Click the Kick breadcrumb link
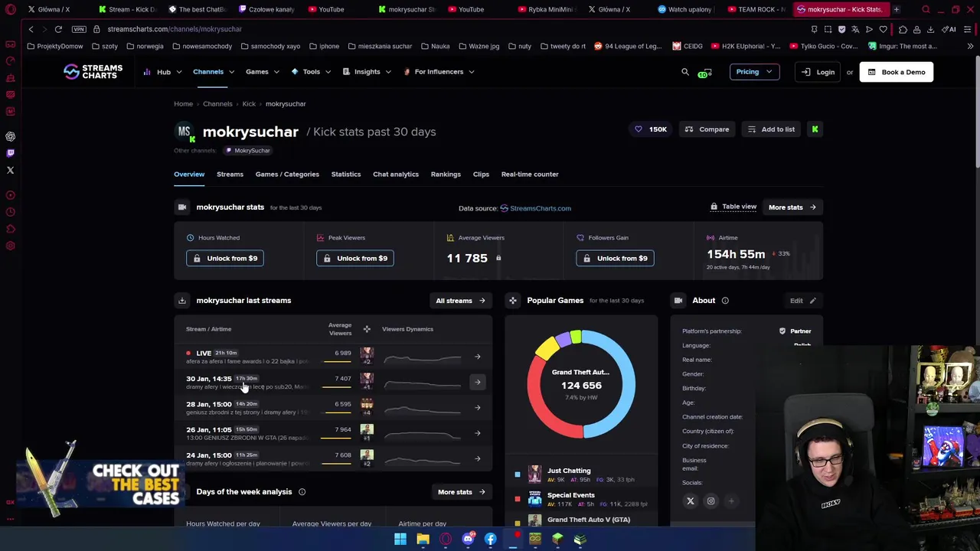 click(249, 104)
